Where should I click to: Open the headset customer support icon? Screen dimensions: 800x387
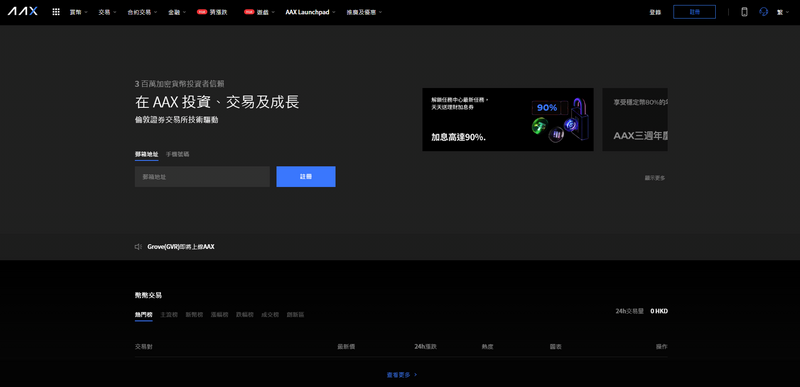(763, 12)
